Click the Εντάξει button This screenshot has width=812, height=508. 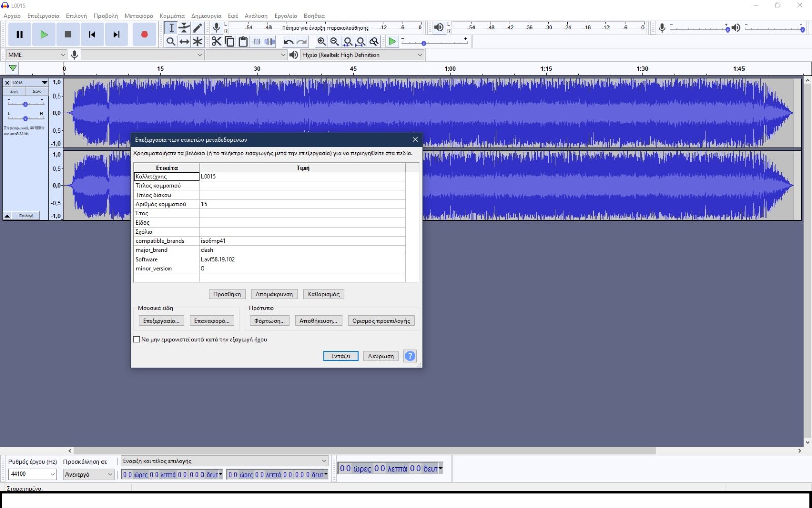tap(341, 356)
